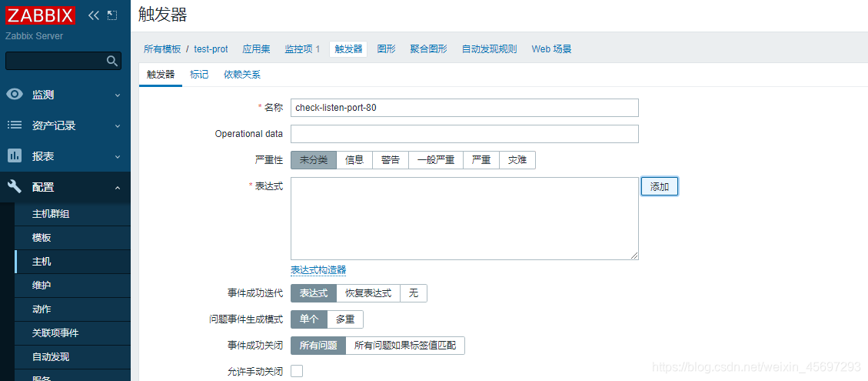Open the 应用集 link
Screen dimensions: 868x381
[x=256, y=48]
